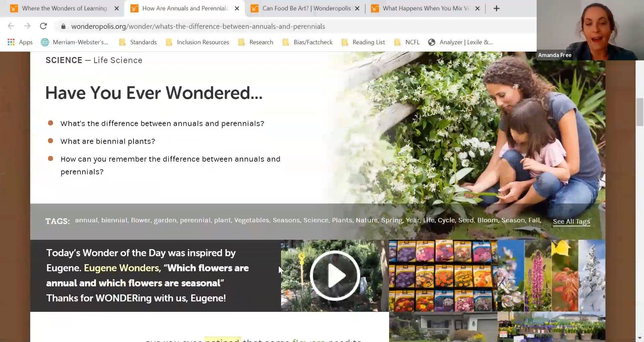Open Merriam-Webster's bookmark
Image resolution: width=644 pixels, height=342 pixels.
[x=74, y=42]
